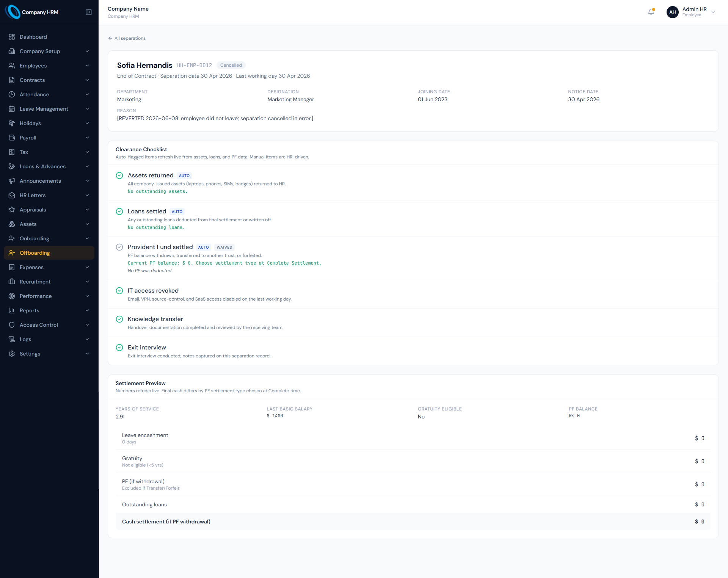Go back to All separations
The width and height of the screenshot is (728, 578).
pyautogui.click(x=127, y=38)
